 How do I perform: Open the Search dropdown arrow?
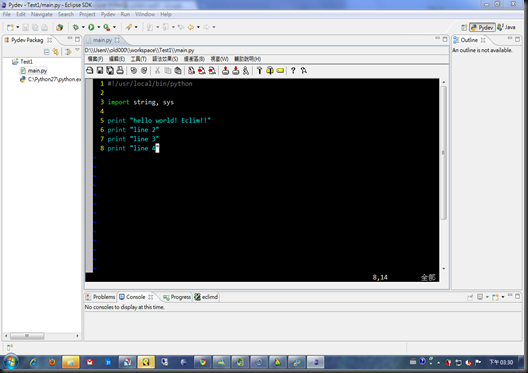click(x=136, y=27)
